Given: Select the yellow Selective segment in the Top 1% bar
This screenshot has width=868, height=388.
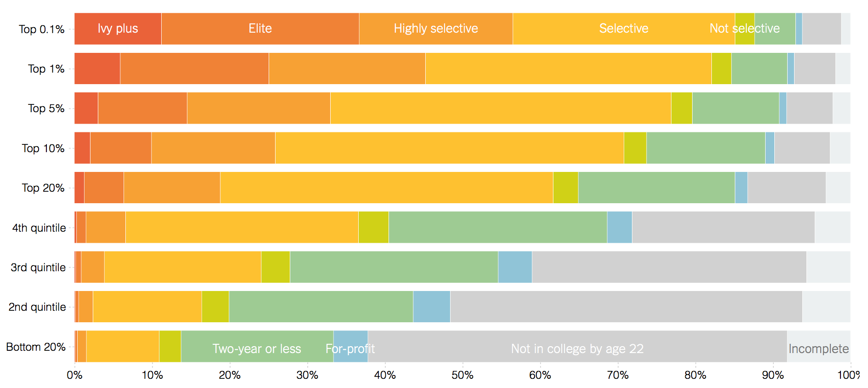Looking at the screenshot, I should tap(568, 68).
